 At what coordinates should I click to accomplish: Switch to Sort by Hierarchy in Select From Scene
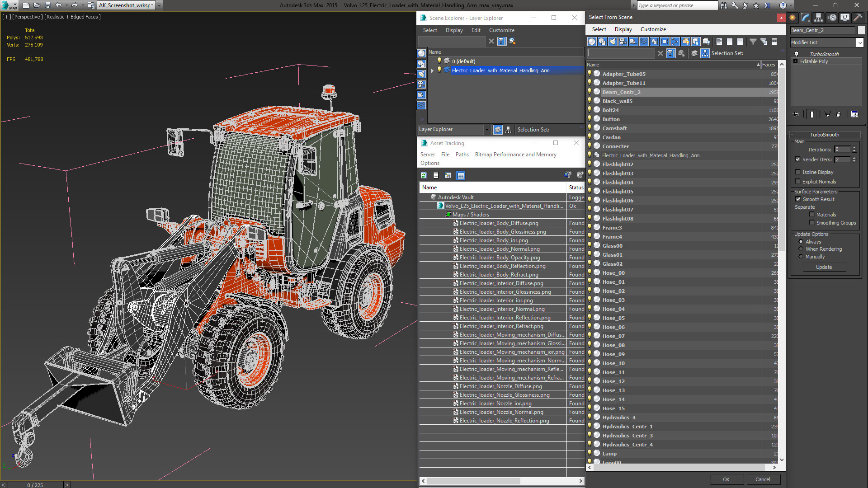click(x=705, y=53)
